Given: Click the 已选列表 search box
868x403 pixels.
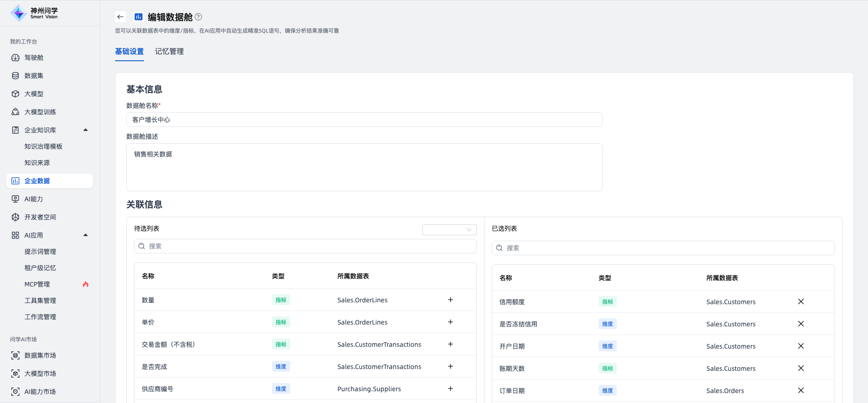Looking at the screenshot, I should click(663, 248).
